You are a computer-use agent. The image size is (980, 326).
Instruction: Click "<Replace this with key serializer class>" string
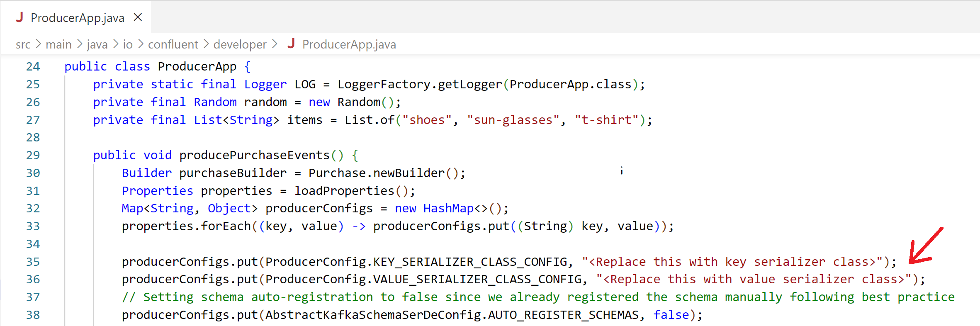(732, 262)
